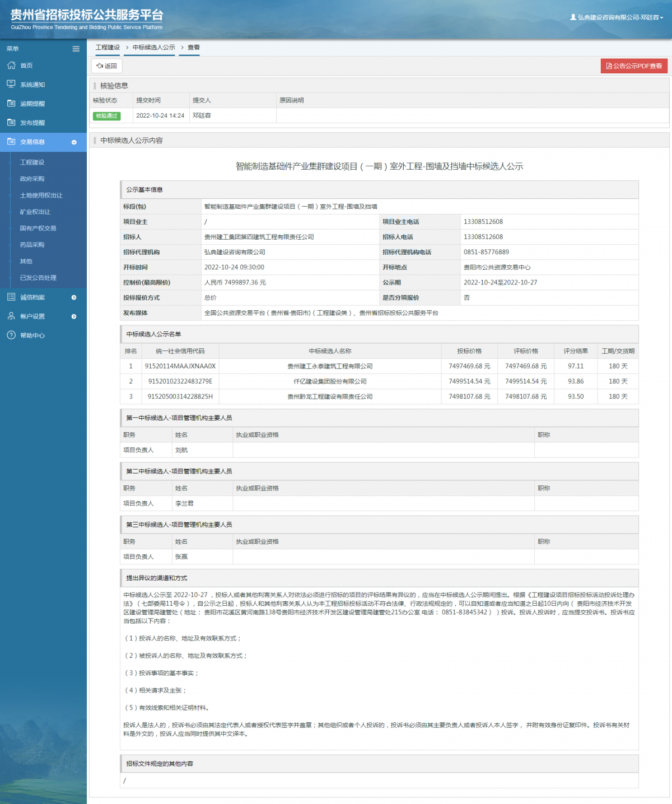The height and width of the screenshot is (804, 672).
Task: Click agency phone 0851-85776889
Action: [486, 252]
